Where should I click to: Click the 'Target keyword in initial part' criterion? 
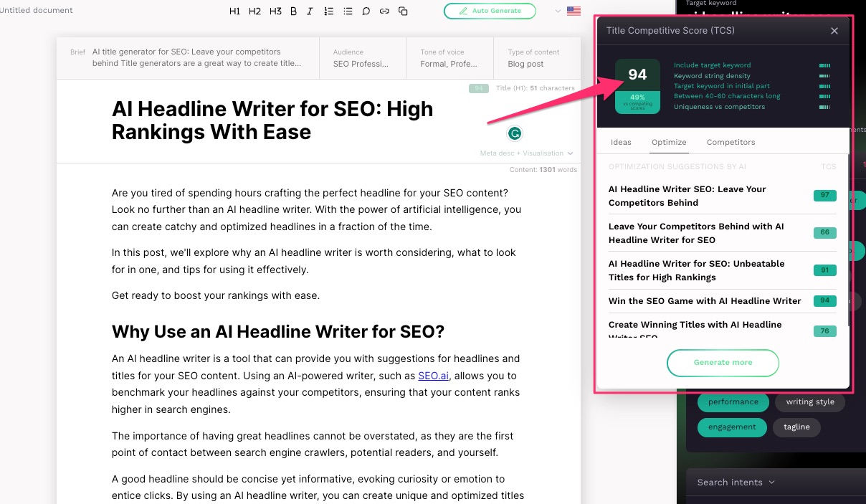(721, 86)
